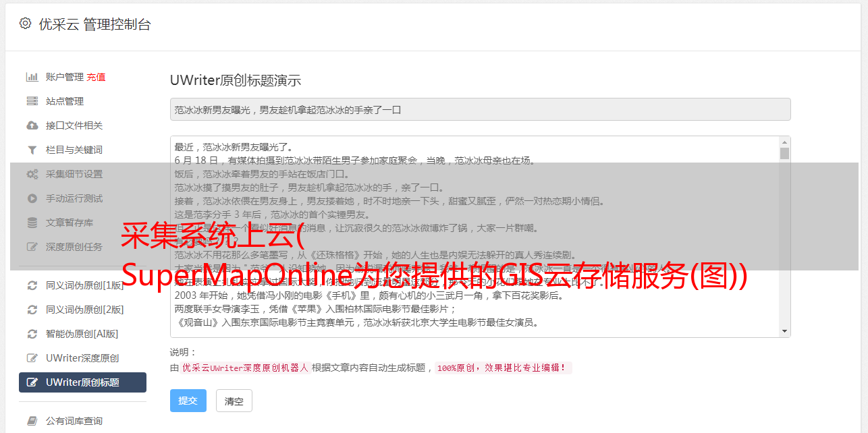
Task: Open 账户管理 in the sidebar
Action: click(65, 77)
